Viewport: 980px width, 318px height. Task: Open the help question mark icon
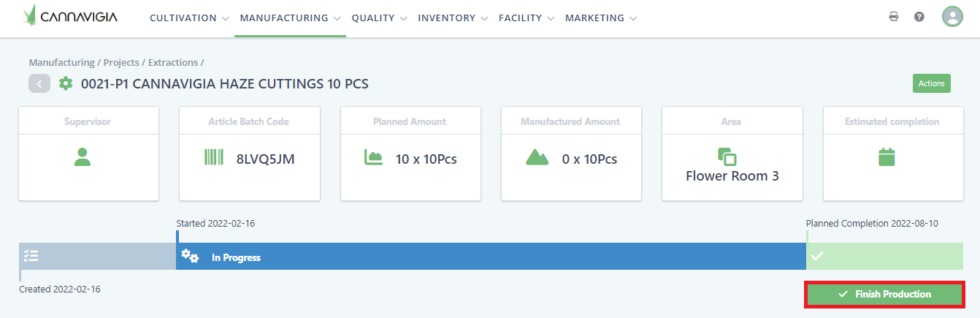coord(919,17)
